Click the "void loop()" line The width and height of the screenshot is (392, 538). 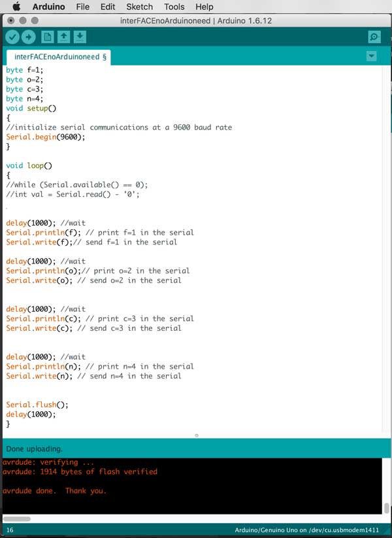(29, 166)
